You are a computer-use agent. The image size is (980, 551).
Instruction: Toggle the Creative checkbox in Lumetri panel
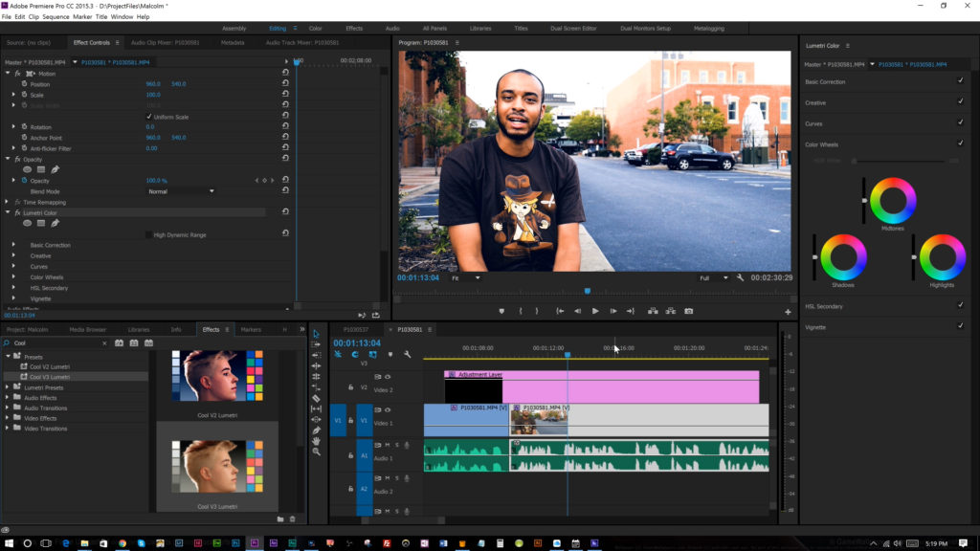960,101
